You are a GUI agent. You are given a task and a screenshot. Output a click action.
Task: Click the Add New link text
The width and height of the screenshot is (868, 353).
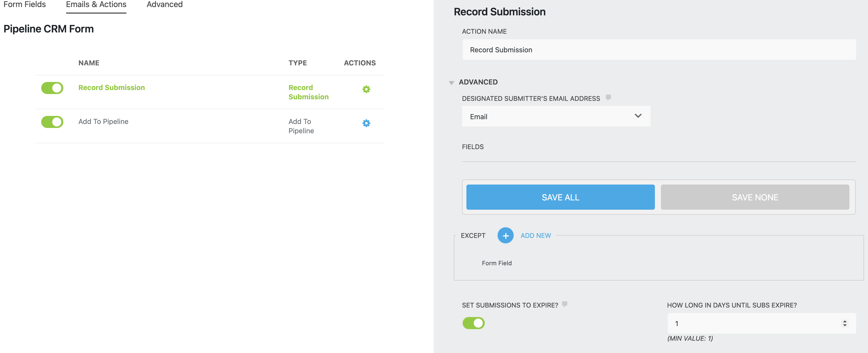pos(536,236)
